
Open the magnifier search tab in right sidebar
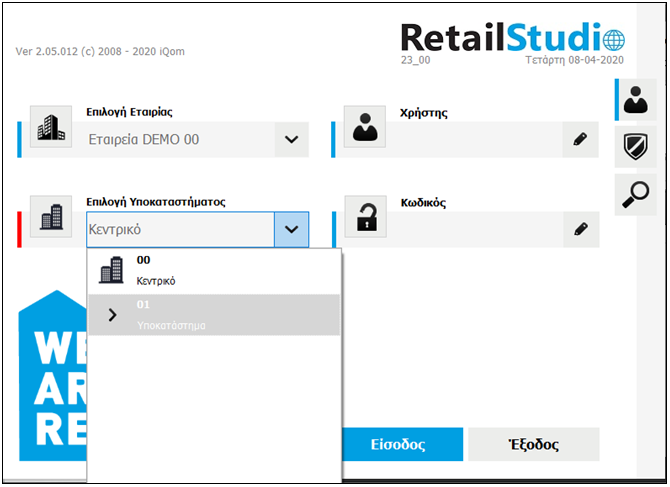coord(634,195)
